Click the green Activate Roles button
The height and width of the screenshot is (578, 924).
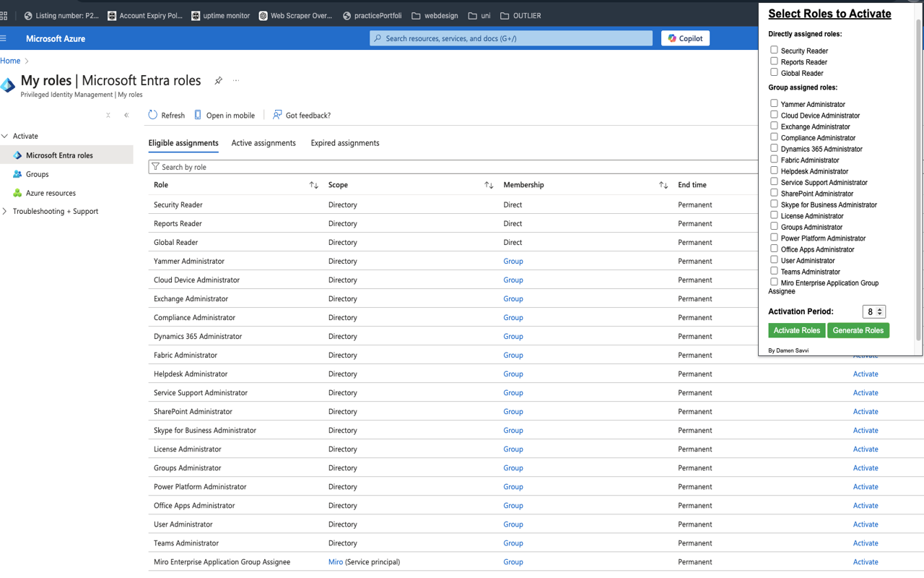(797, 330)
